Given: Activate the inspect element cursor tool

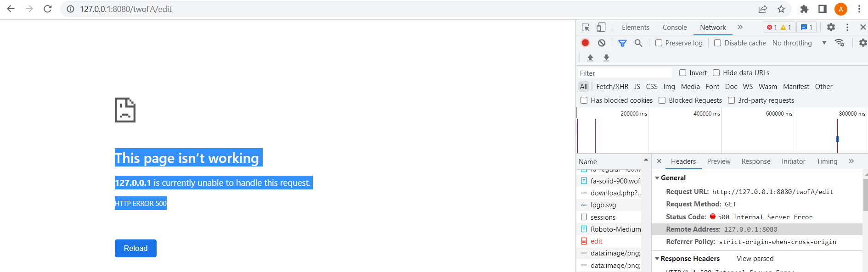Looking at the screenshot, I should coord(585,27).
